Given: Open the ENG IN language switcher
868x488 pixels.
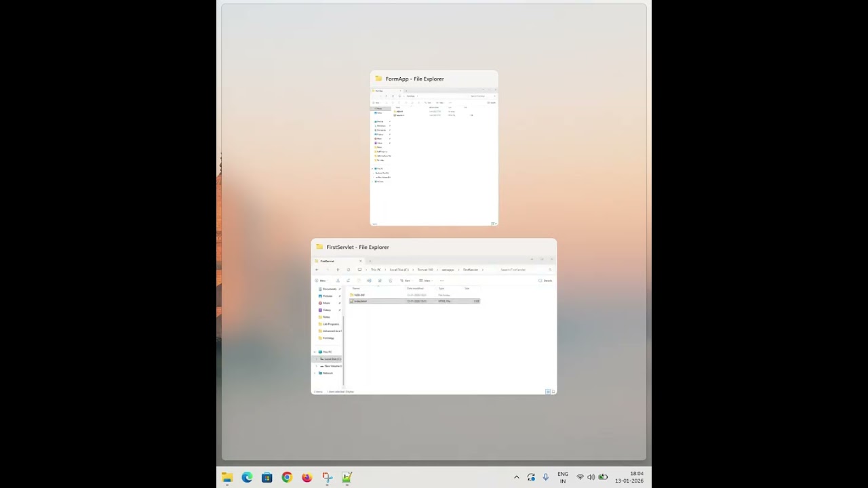Looking at the screenshot, I should coord(563,477).
